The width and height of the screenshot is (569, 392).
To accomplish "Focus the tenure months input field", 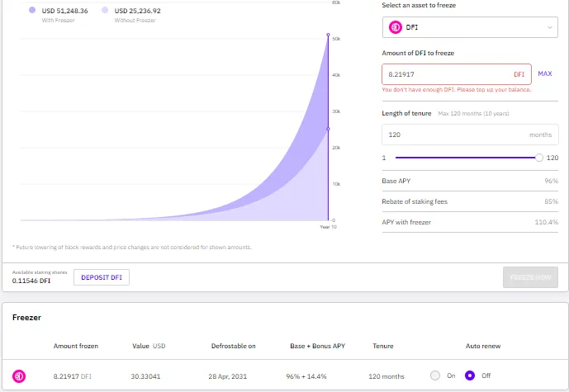I will [470, 135].
